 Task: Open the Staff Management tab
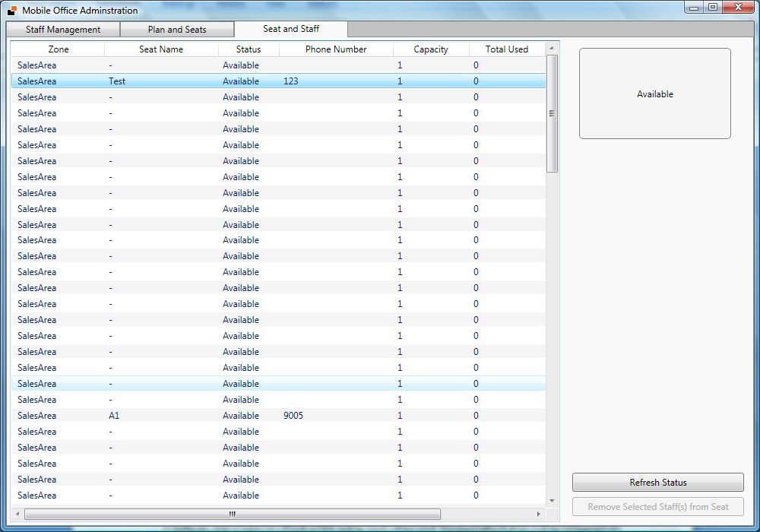click(63, 30)
